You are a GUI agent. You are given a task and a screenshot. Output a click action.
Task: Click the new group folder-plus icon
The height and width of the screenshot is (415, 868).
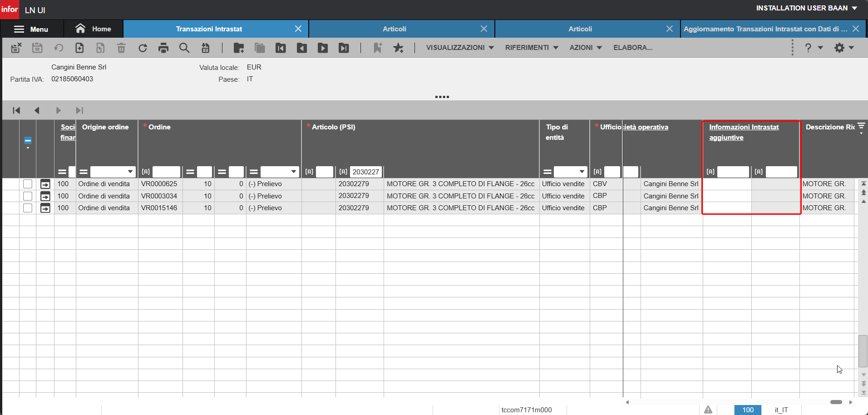(x=239, y=48)
